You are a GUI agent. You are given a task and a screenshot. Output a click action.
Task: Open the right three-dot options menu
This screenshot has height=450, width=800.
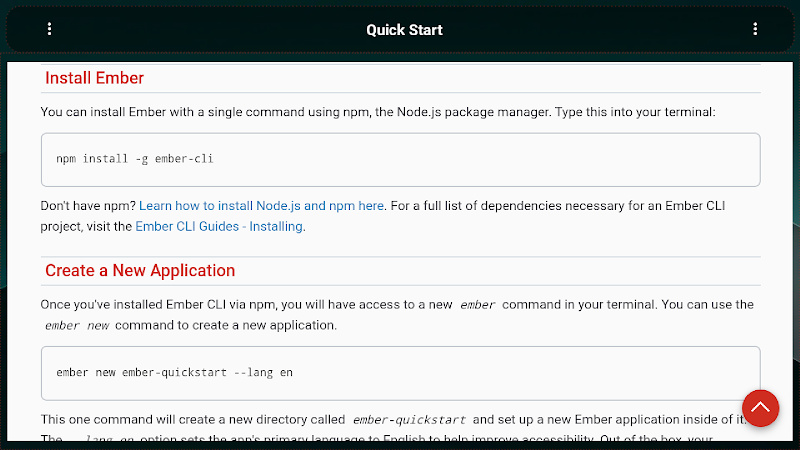pos(755,29)
